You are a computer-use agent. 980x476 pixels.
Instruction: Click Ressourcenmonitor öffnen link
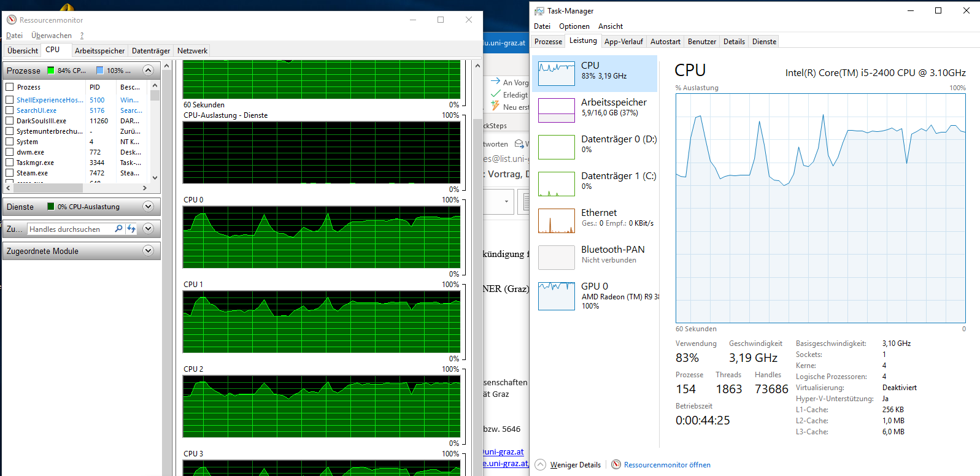click(667, 465)
